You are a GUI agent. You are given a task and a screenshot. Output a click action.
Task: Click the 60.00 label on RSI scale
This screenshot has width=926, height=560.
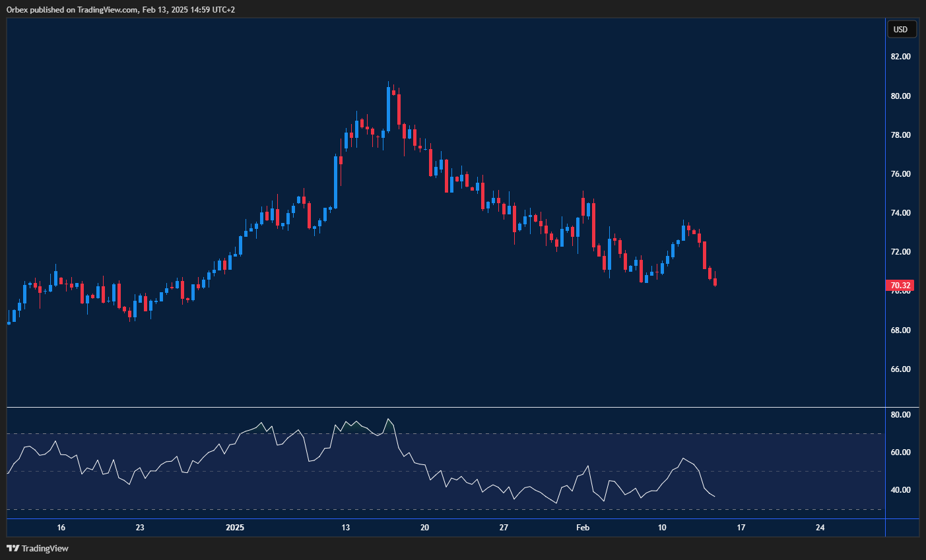(900, 452)
